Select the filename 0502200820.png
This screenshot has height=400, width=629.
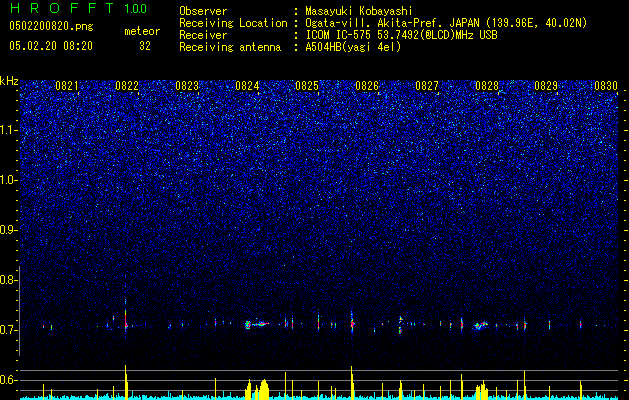point(51,27)
